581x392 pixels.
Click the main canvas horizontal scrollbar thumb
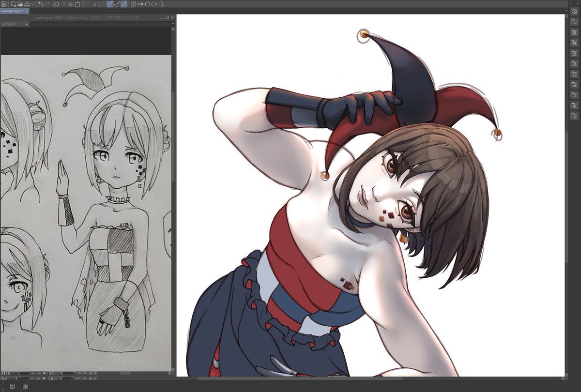pos(300,378)
